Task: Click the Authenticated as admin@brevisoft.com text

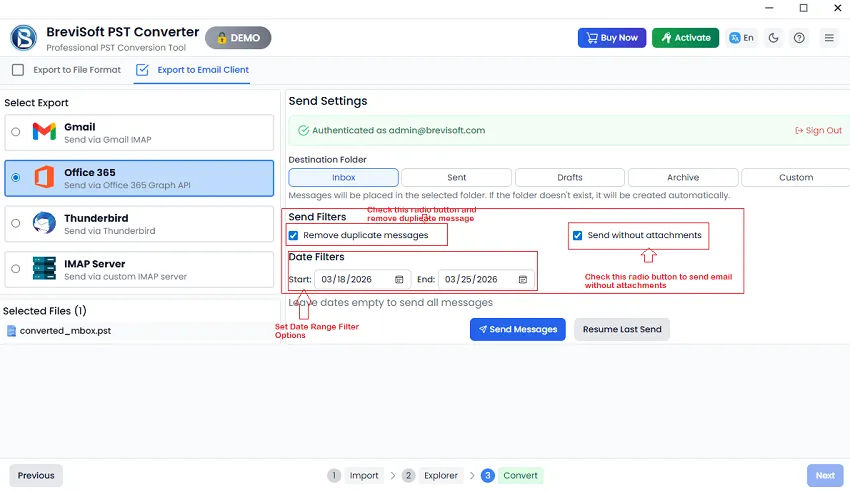Action: (398, 131)
